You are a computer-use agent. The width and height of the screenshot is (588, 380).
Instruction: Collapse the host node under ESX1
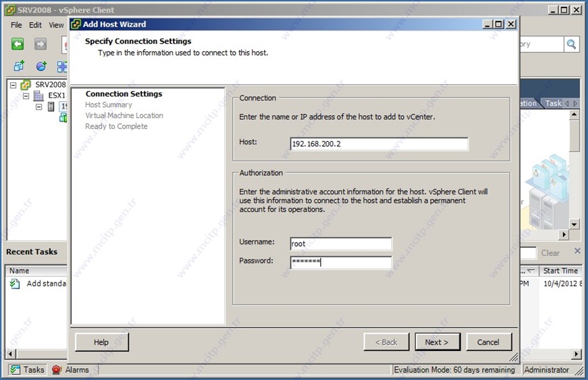[x=39, y=107]
